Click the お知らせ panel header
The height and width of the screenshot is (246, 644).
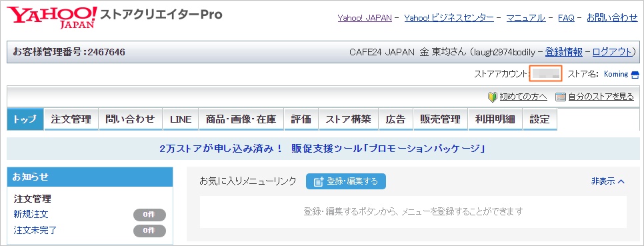point(90,177)
